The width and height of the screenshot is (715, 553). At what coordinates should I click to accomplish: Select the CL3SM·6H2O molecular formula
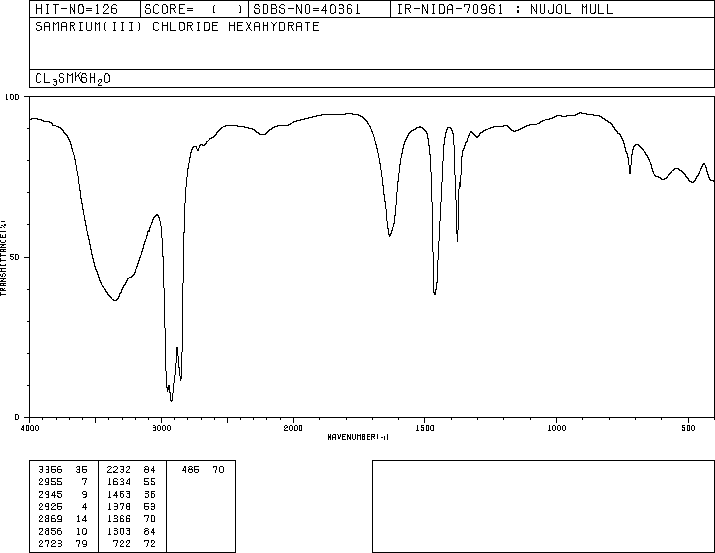coord(73,79)
